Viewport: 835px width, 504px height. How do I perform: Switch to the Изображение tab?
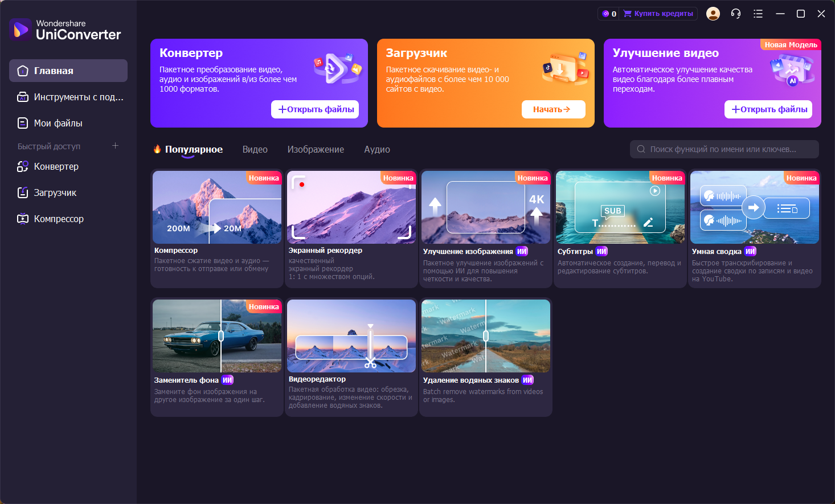316,149
